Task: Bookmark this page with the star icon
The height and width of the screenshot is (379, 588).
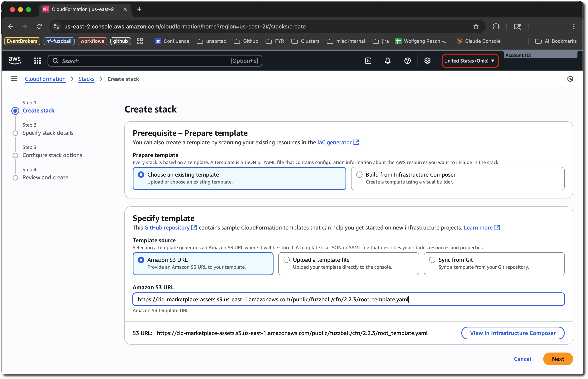Action: pos(476,26)
